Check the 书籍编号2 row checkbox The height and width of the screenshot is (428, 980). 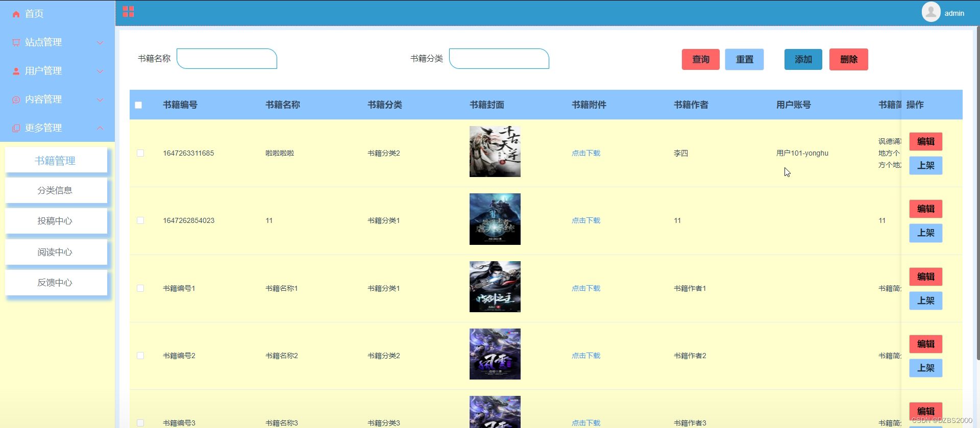click(x=140, y=356)
